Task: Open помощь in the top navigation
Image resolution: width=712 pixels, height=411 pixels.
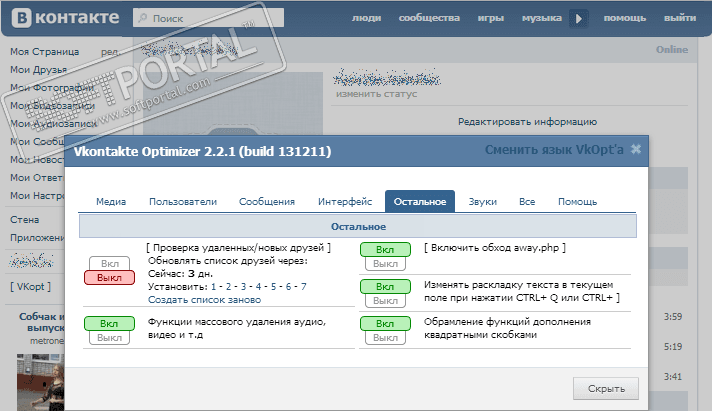Action: 625,18
